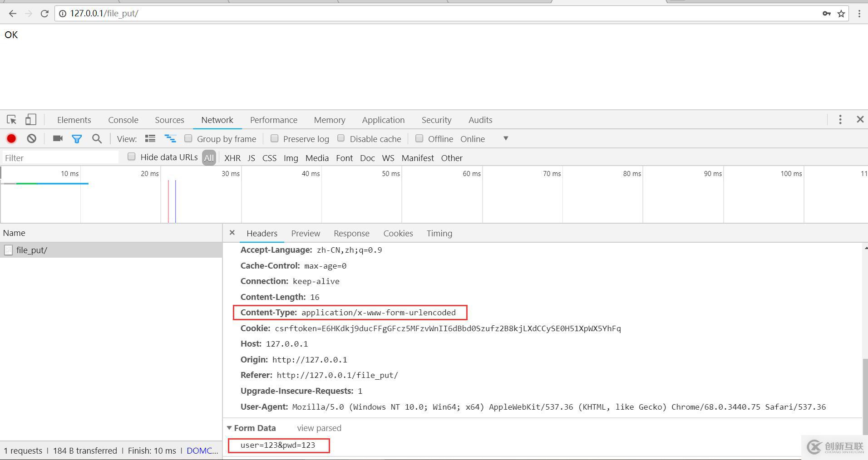
Task: Focus the network Filter text field
Action: tap(60, 157)
